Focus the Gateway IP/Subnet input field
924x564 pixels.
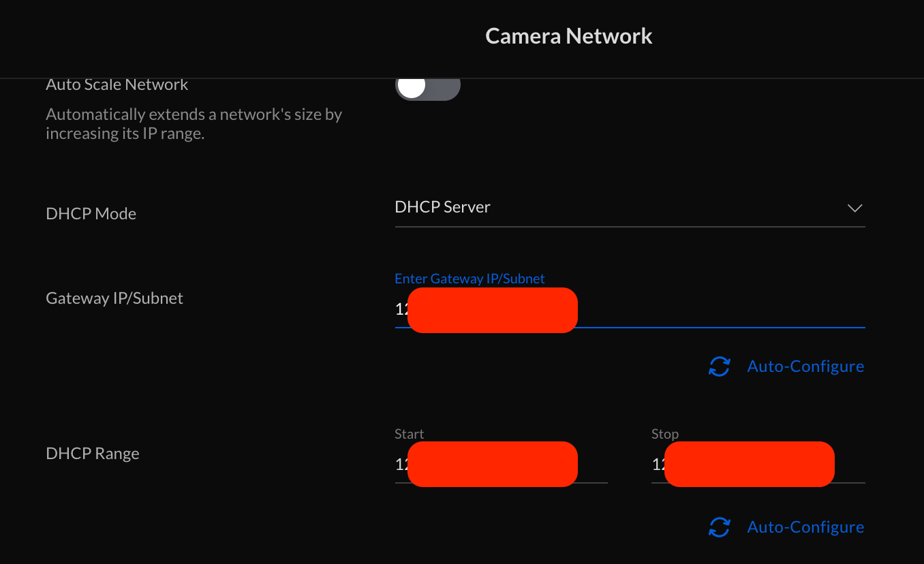[715, 310]
